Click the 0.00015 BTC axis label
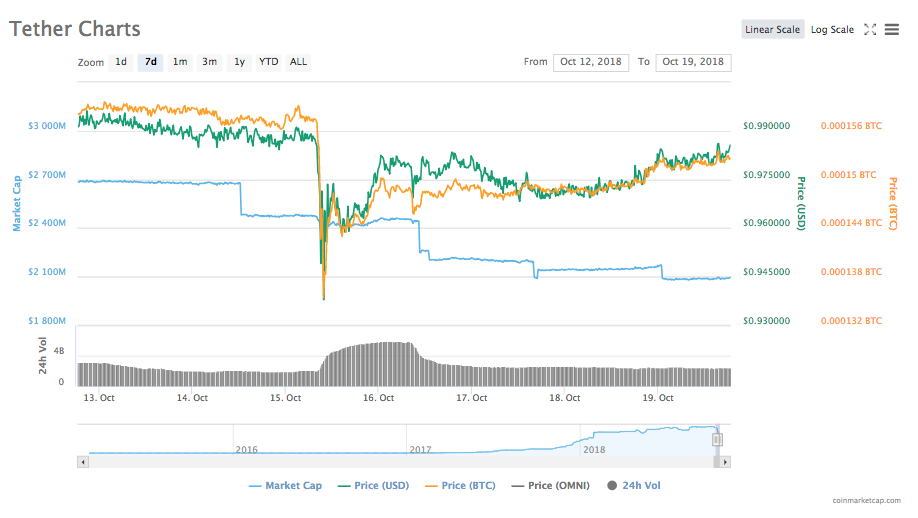The height and width of the screenshot is (518, 918). [848, 174]
